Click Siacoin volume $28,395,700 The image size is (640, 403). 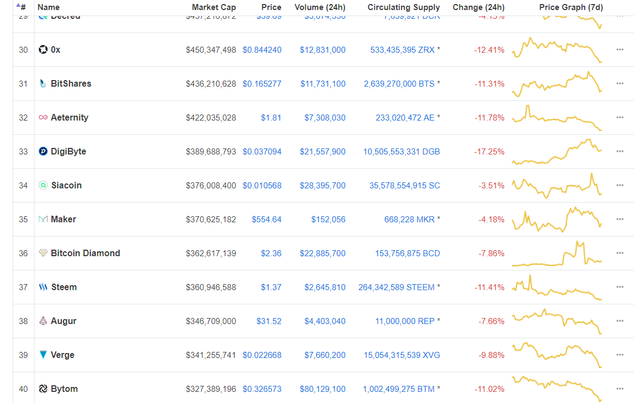[322, 185]
